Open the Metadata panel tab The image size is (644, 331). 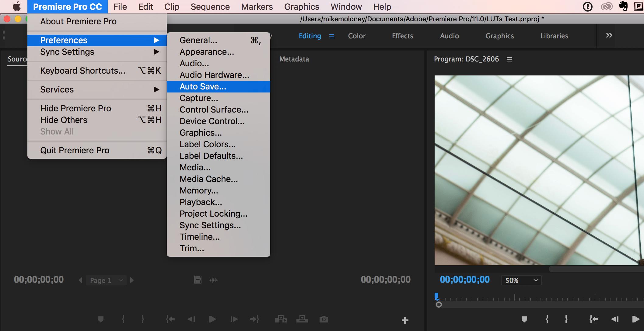click(294, 59)
